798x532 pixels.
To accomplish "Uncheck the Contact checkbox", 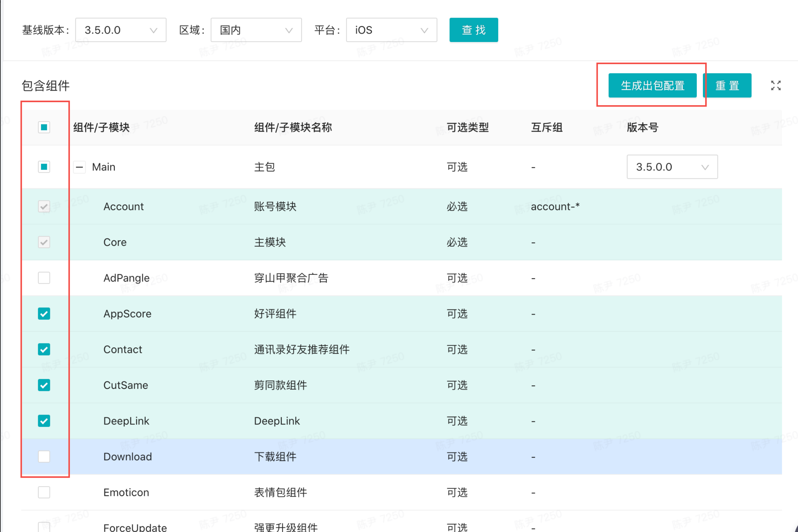I will (44, 349).
